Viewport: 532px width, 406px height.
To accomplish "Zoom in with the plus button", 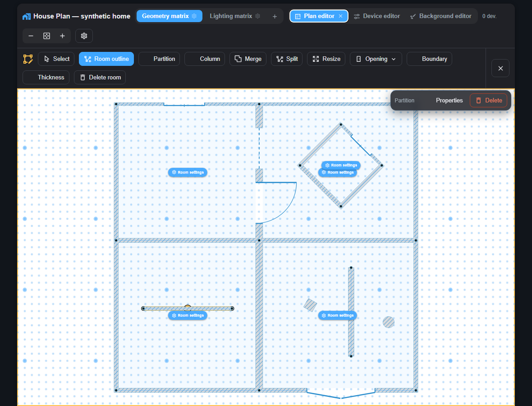I will click(x=62, y=36).
